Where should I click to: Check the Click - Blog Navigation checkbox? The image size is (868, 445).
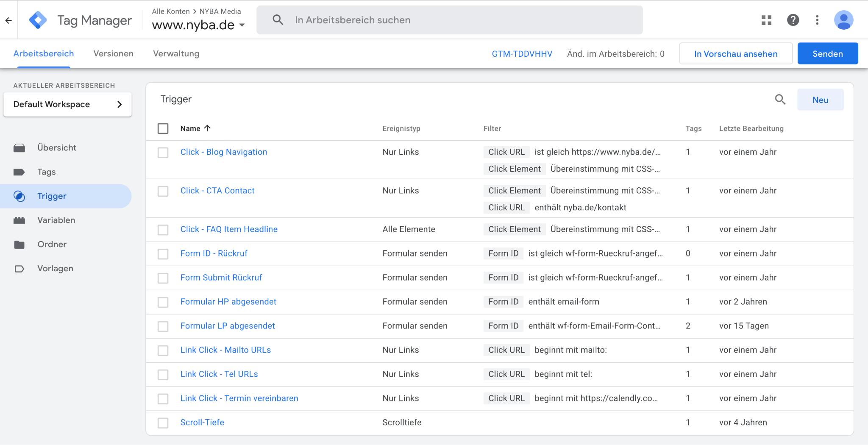(x=163, y=153)
